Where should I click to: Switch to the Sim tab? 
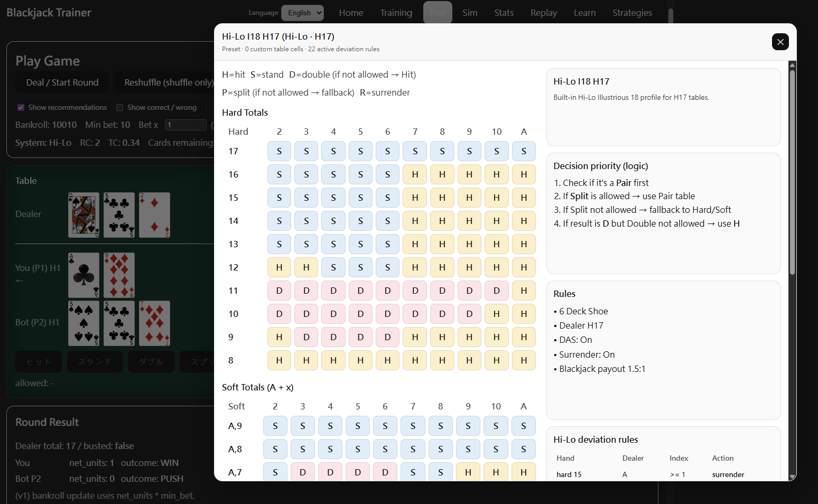[470, 13]
